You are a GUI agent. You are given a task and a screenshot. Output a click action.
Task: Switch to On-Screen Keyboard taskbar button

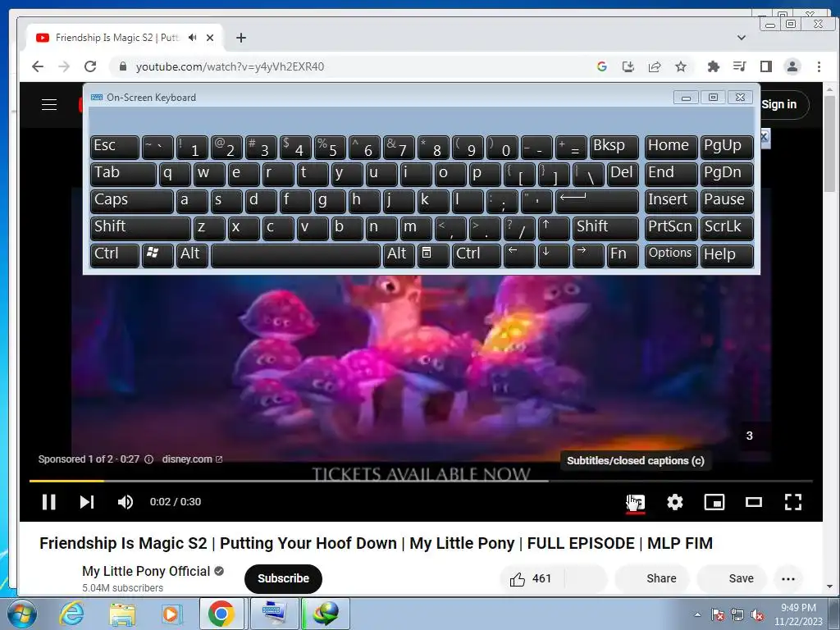(x=276, y=614)
